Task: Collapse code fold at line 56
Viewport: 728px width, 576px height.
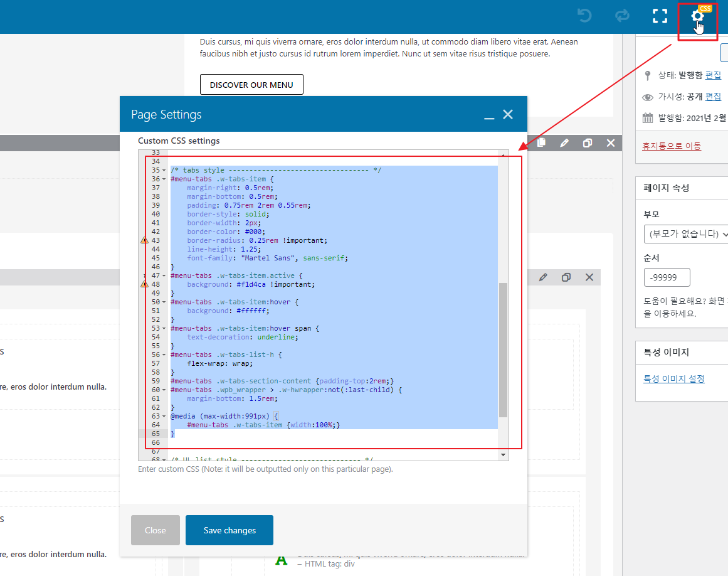Action: click(x=164, y=355)
